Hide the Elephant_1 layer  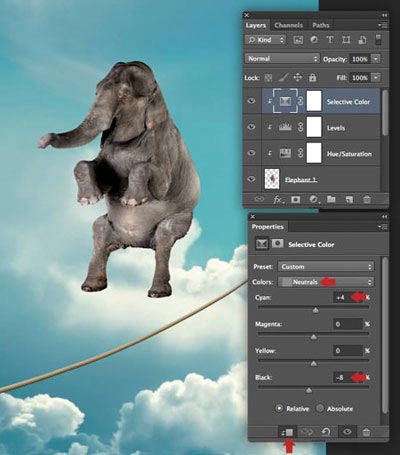251,179
